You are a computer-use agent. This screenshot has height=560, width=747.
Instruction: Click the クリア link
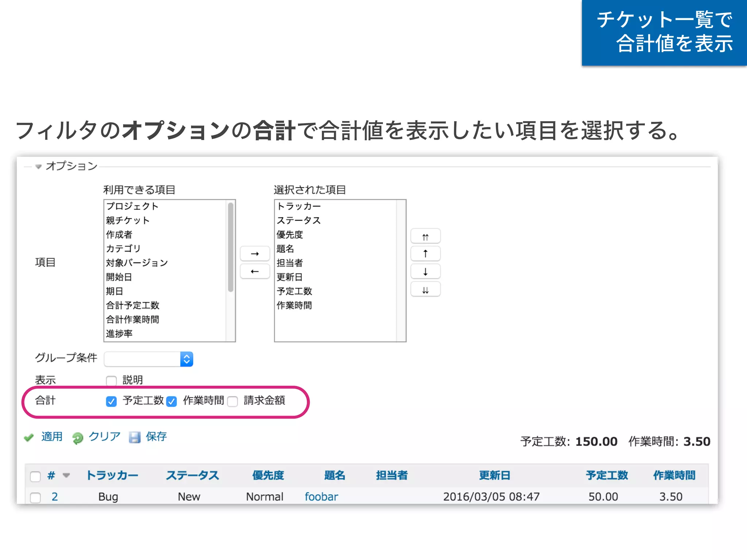[104, 436]
